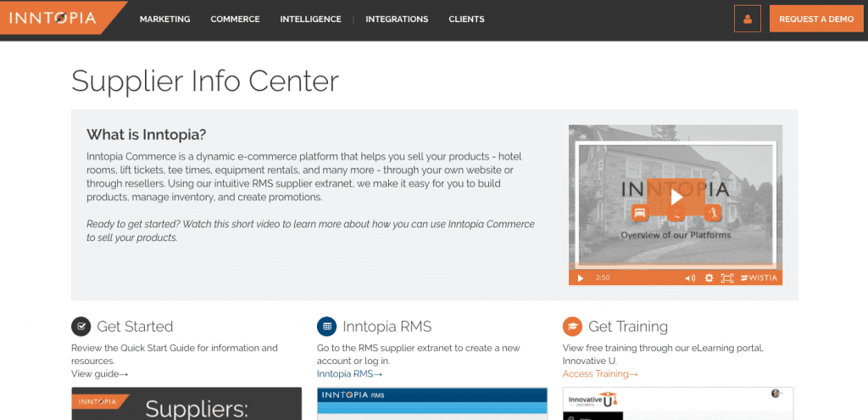868x420 pixels.
Task: Open video settings gear icon
Action: click(x=709, y=278)
